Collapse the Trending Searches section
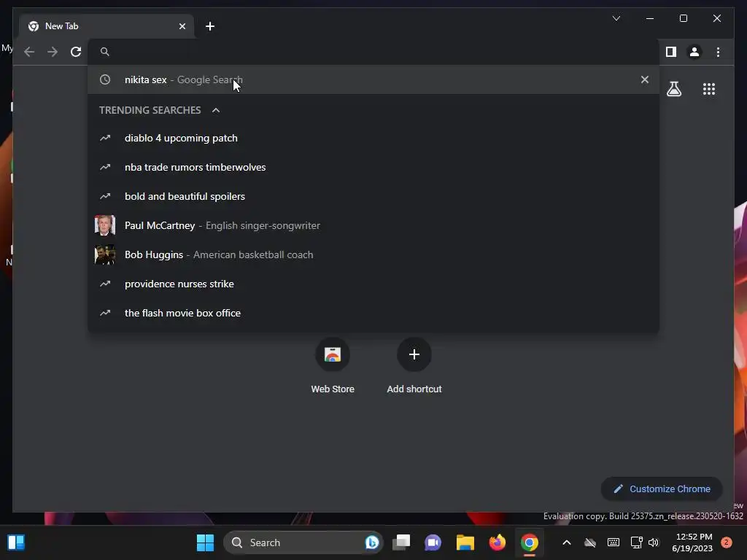The image size is (747, 560). point(216,111)
